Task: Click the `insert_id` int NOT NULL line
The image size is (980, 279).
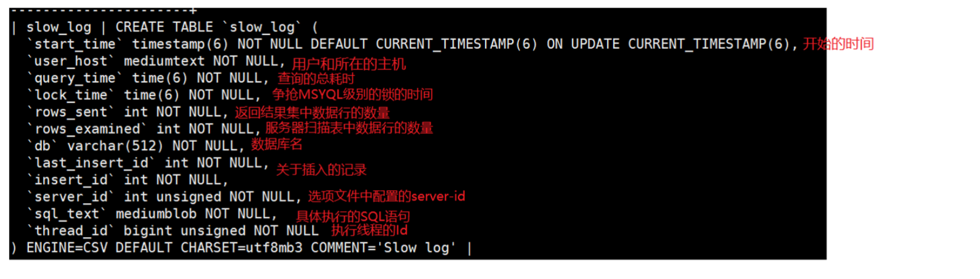Action: pos(127,180)
